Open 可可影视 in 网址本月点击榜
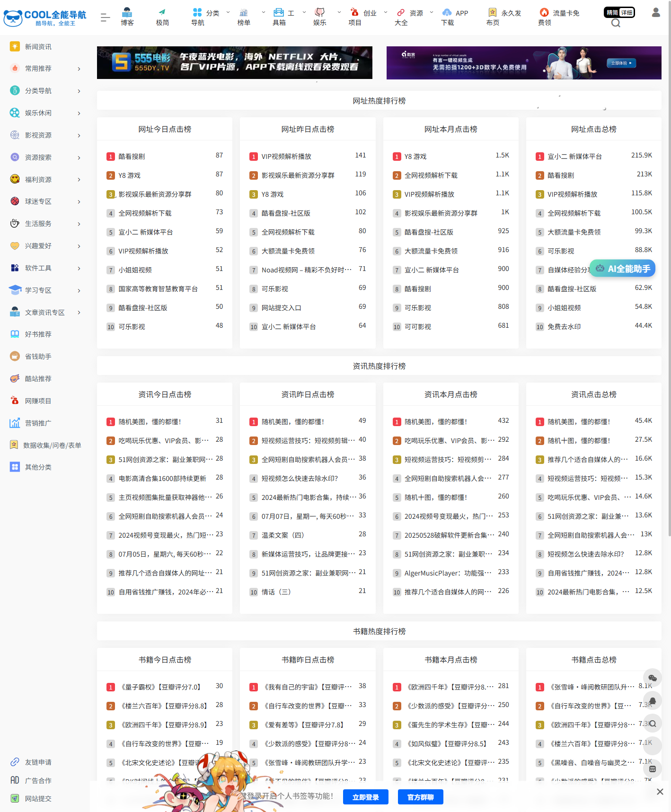This screenshot has height=812, width=671. pos(418,327)
